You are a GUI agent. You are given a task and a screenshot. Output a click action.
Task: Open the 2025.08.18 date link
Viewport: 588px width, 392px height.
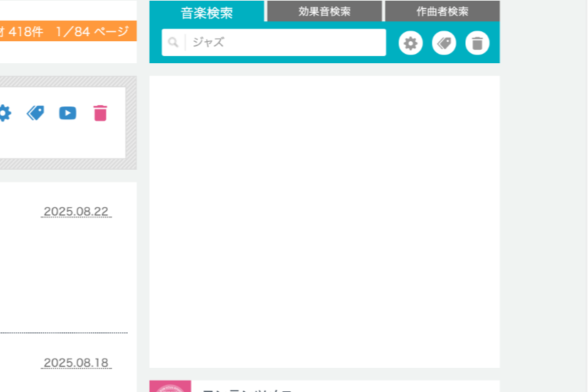(76, 363)
